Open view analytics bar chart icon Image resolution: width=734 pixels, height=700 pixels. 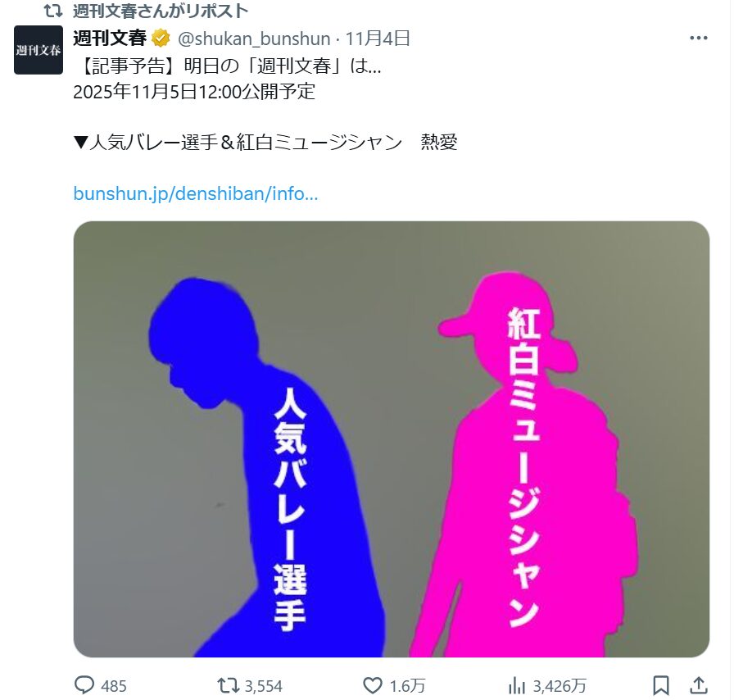click(517, 685)
